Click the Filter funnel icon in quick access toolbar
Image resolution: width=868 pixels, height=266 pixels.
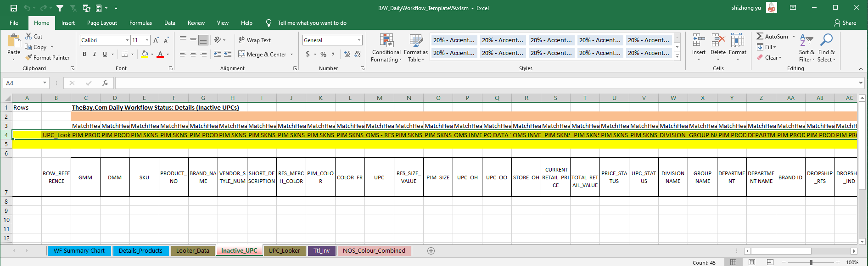point(60,8)
